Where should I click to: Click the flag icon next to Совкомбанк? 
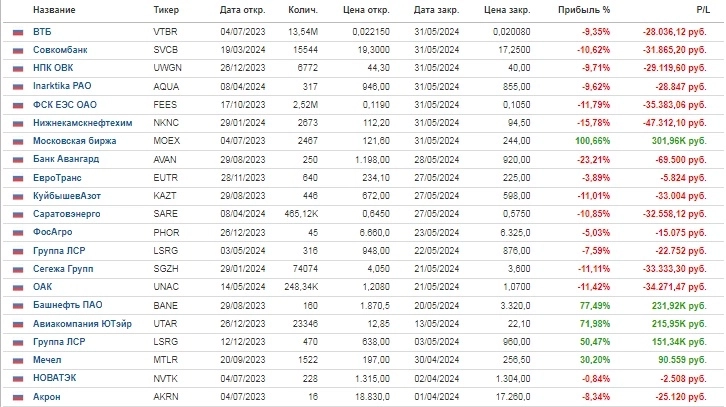click(x=18, y=48)
